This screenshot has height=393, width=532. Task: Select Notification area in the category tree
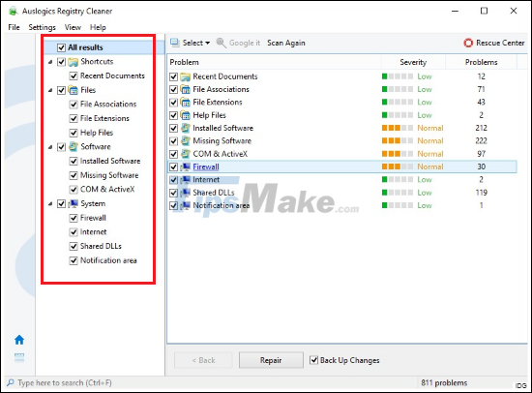click(x=108, y=260)
